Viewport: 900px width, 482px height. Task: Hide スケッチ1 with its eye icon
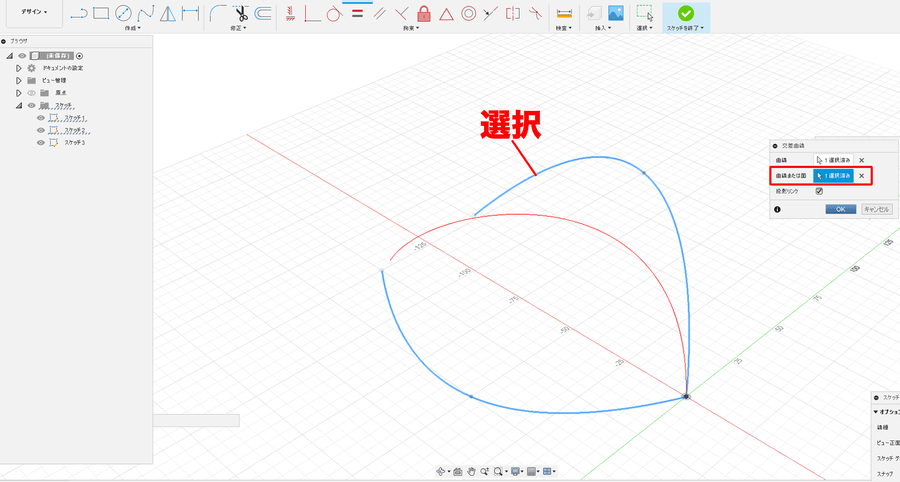point(41,118)
